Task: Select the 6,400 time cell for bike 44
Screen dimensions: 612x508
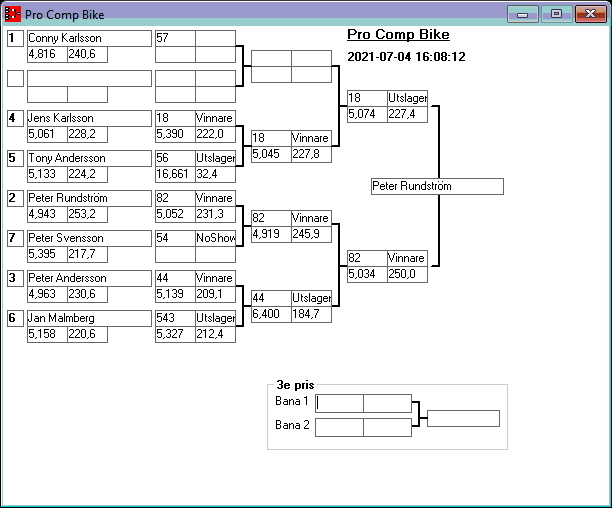Action: (x=270, y=314)
